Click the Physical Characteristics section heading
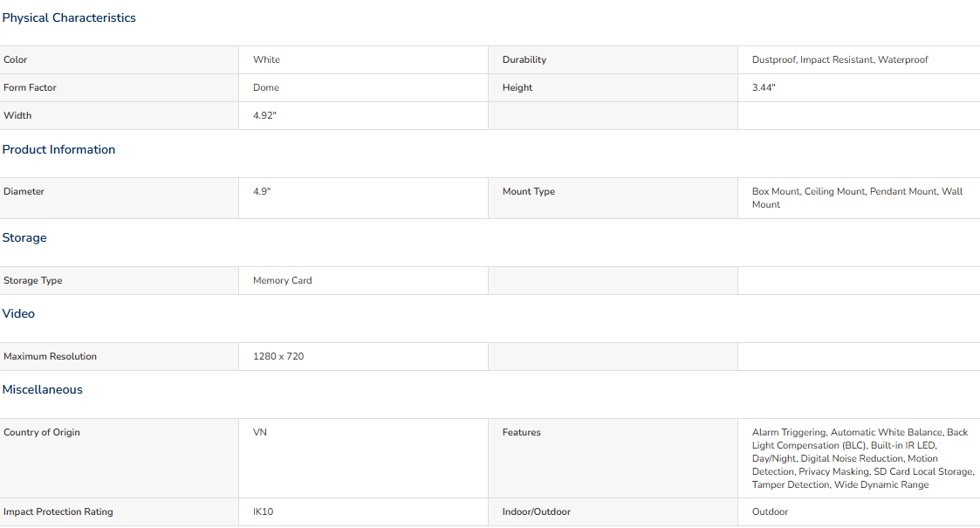Viewport: 980px width, 528px height. point(69,18)
